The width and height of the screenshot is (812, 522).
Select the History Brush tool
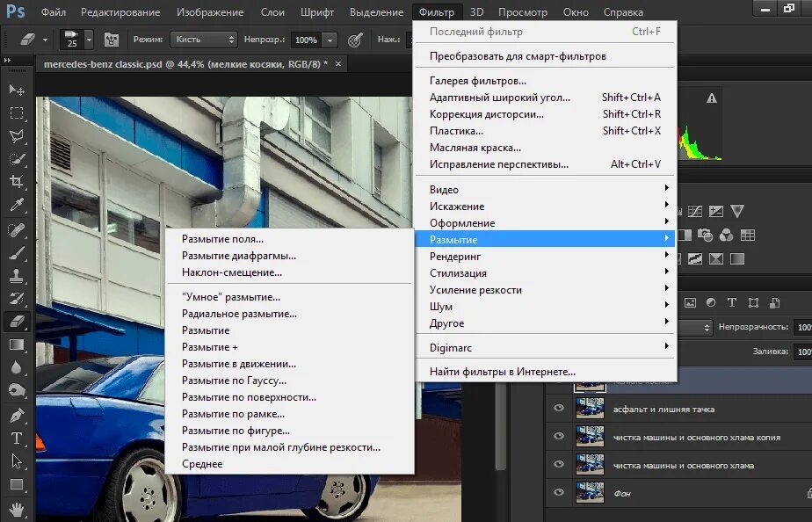(17, 299)
